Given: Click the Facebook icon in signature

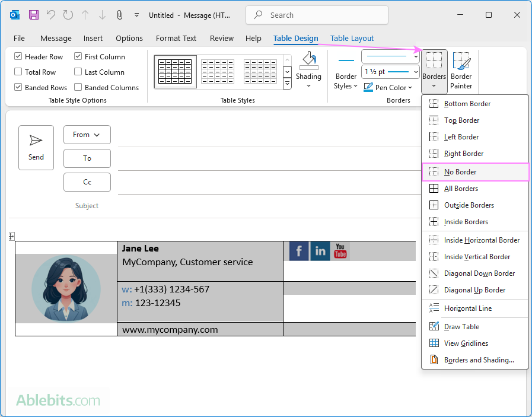Looking at the screenshot, I should [x=299, y=251].
